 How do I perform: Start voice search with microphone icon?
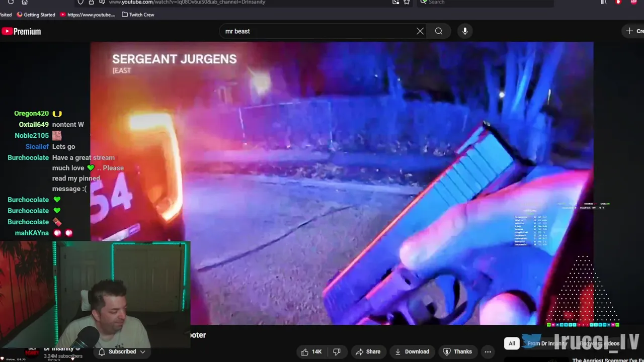[x=465, y=31]
